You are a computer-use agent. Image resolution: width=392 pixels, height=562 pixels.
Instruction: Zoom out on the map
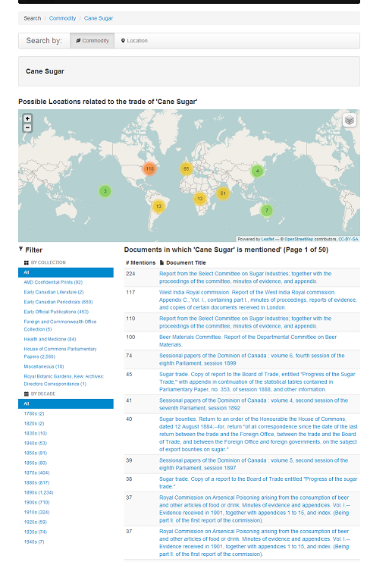[x=27, y=128]
